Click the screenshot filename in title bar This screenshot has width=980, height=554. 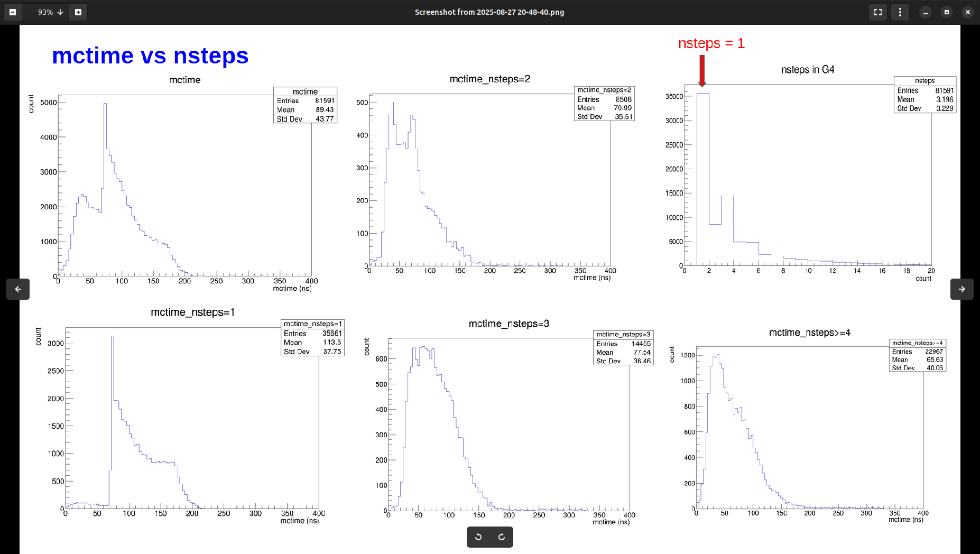tap(489, 12)
